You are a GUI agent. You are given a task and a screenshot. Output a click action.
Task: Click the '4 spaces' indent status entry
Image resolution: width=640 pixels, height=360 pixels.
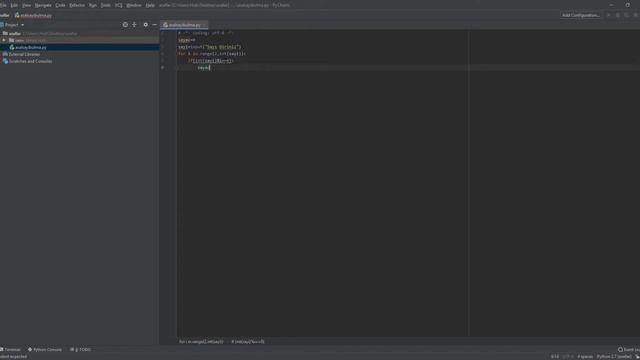(x=585, y=357)
